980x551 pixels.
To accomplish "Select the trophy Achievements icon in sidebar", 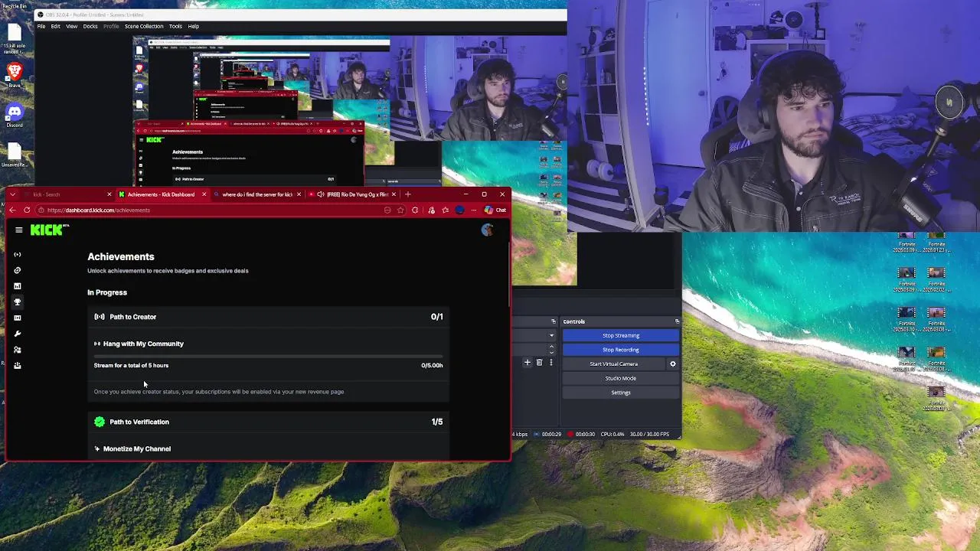I will click(x=17, y=302).
